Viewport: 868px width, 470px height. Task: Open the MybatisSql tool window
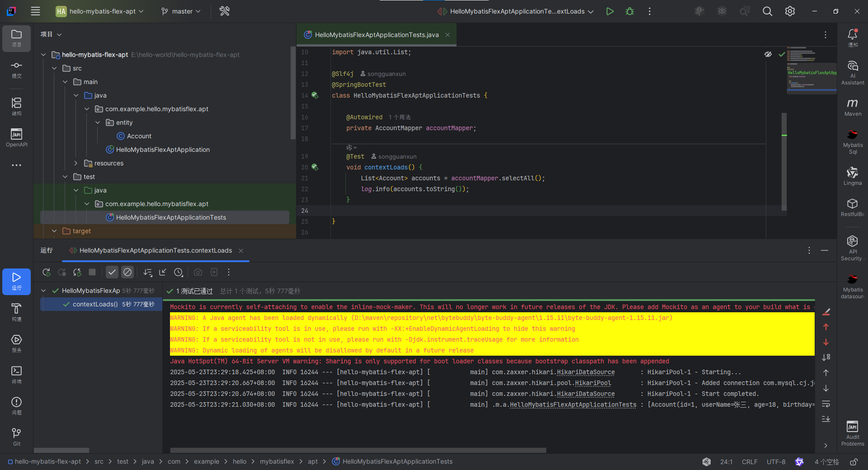[x=852, y=141]
